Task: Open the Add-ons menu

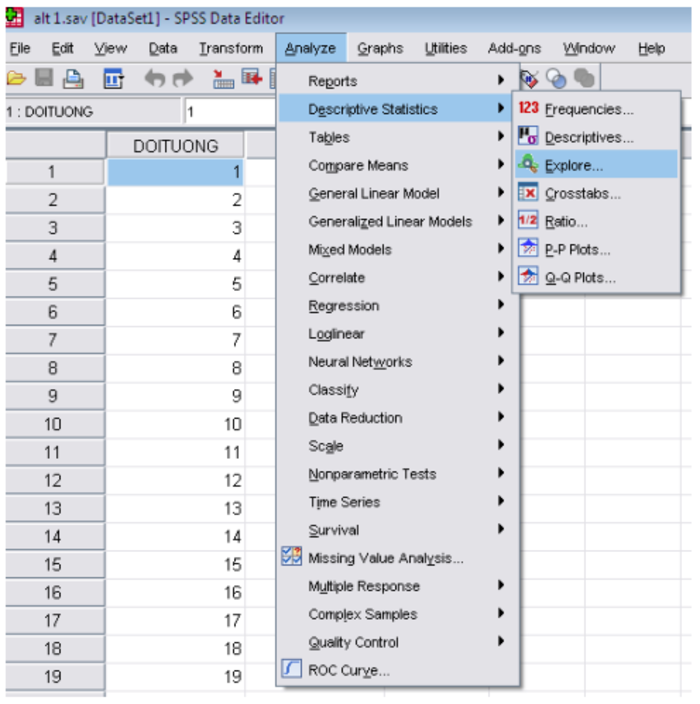Action: pyautogui.click(x=515, y=48)
